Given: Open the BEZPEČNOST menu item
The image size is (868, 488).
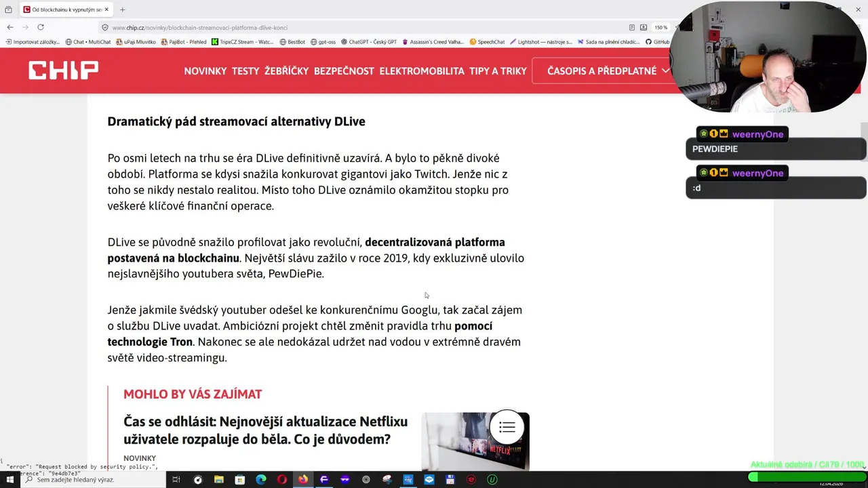Looking at the screenshot, I should (x=344, y=70).
